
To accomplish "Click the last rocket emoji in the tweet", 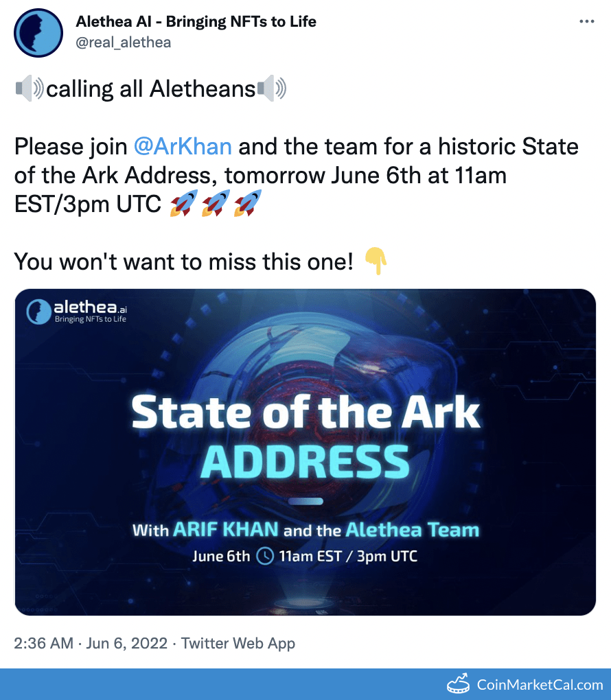I will point(248,205).
